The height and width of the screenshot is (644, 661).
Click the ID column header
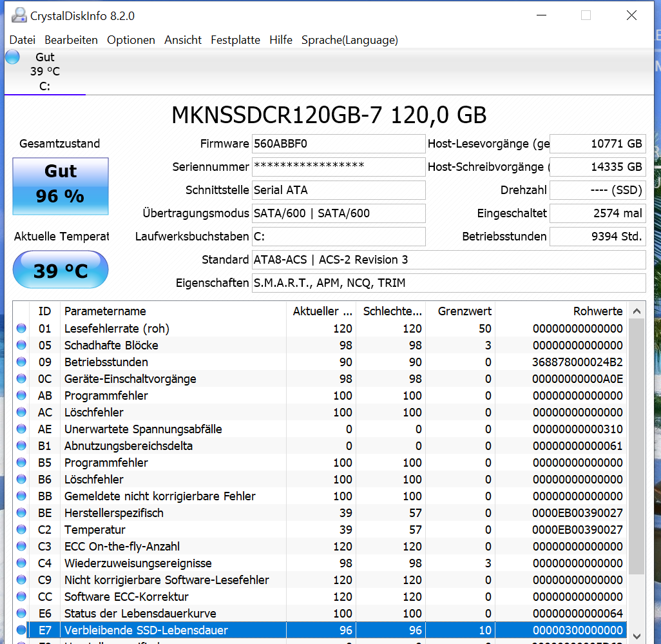click(x=44, y=311)
